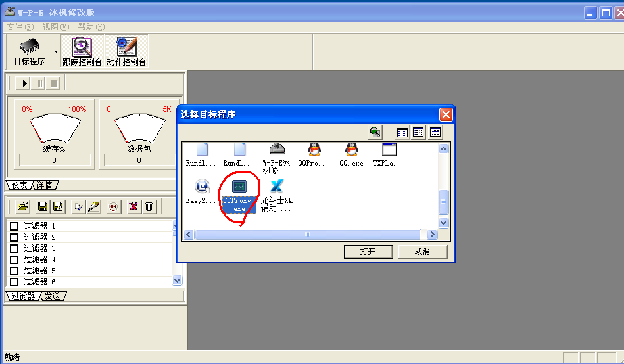Click the trash can delete filter icon
Image resolution: width=624 pixels, height=364 pixels.
(149, 206)
